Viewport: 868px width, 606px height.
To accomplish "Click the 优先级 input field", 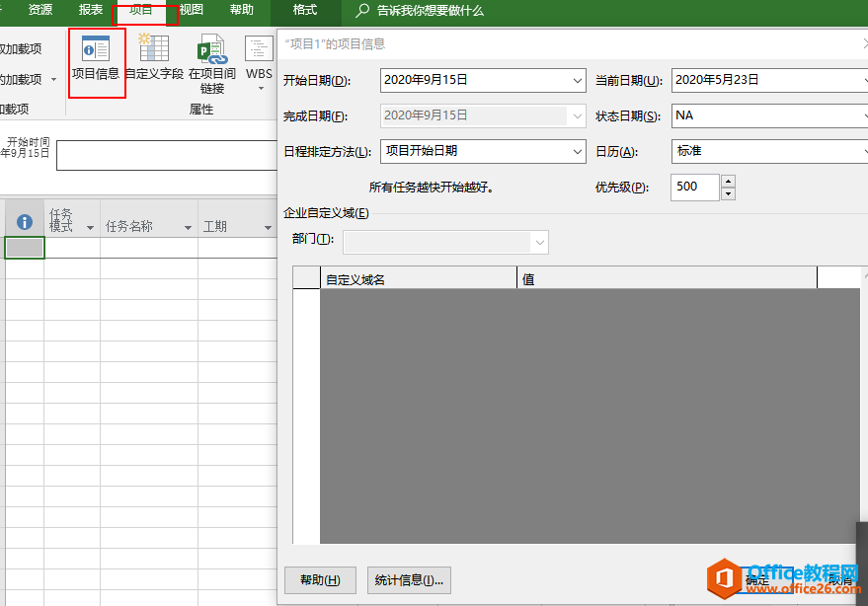I will 695,187.
